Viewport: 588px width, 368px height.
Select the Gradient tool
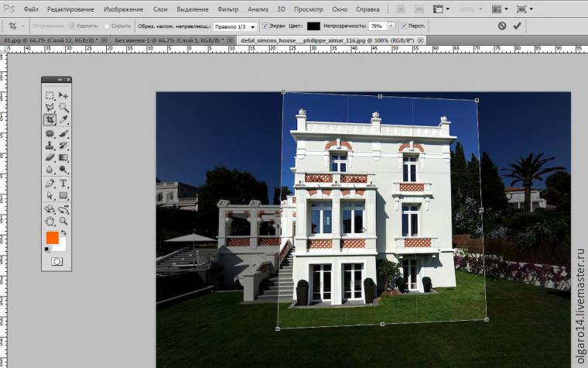pos(63,157)
